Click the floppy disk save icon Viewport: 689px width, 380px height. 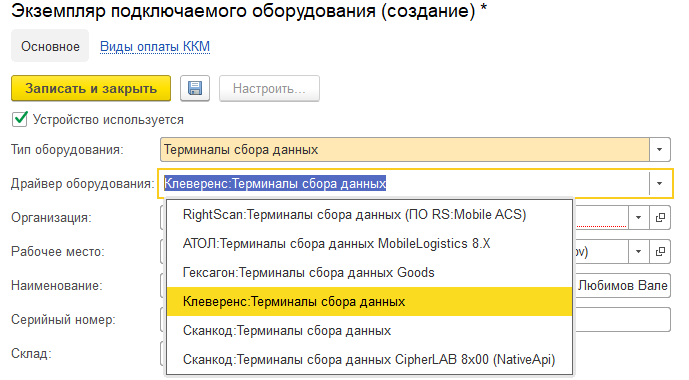195,88
